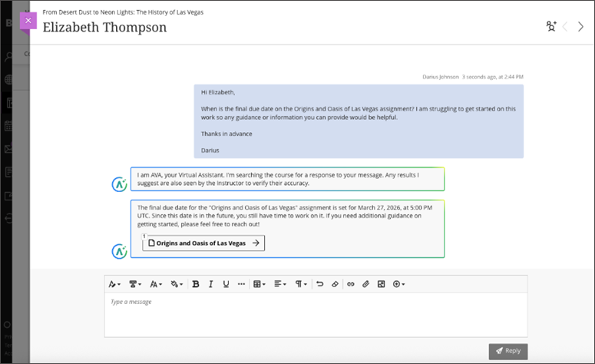Click the undo icon in the toolbar
595x364 pixels.
coord(320,284)
